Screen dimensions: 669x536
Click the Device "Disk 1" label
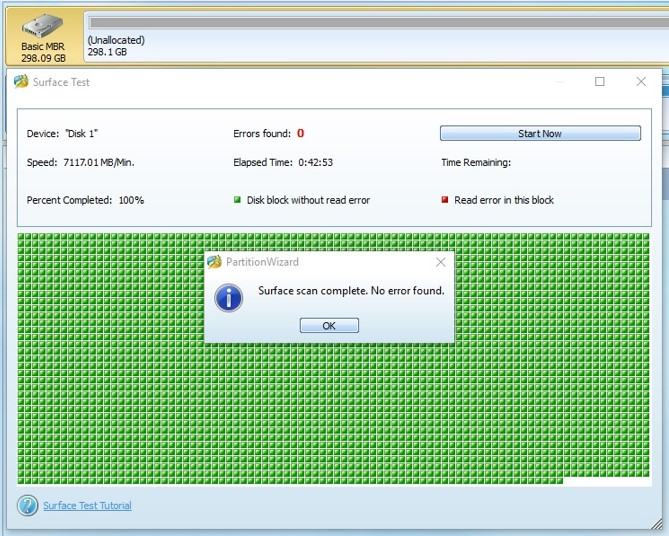(x=62, y=134)
